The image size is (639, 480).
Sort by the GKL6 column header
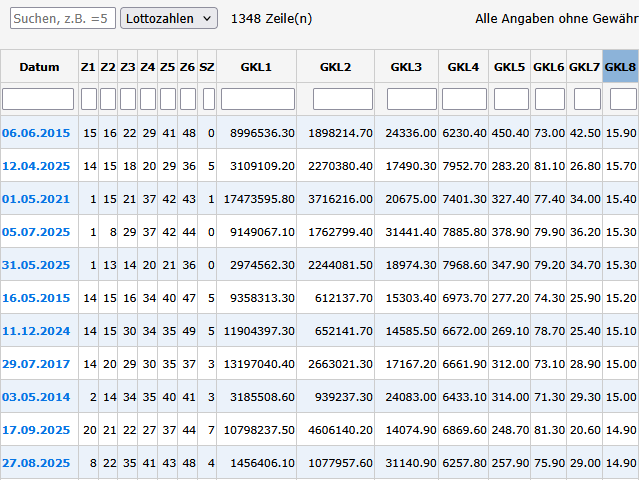point(549,66)
